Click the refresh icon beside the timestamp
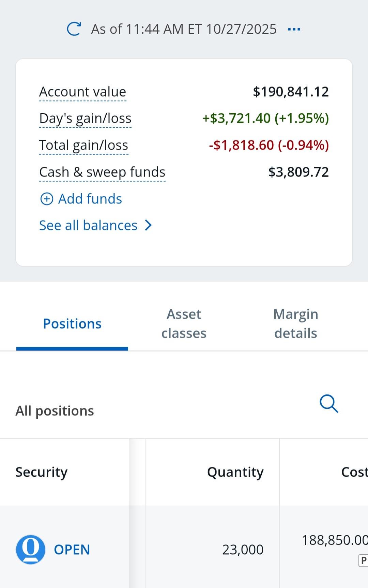Screen dimensions: 368x588 [74, 29]
